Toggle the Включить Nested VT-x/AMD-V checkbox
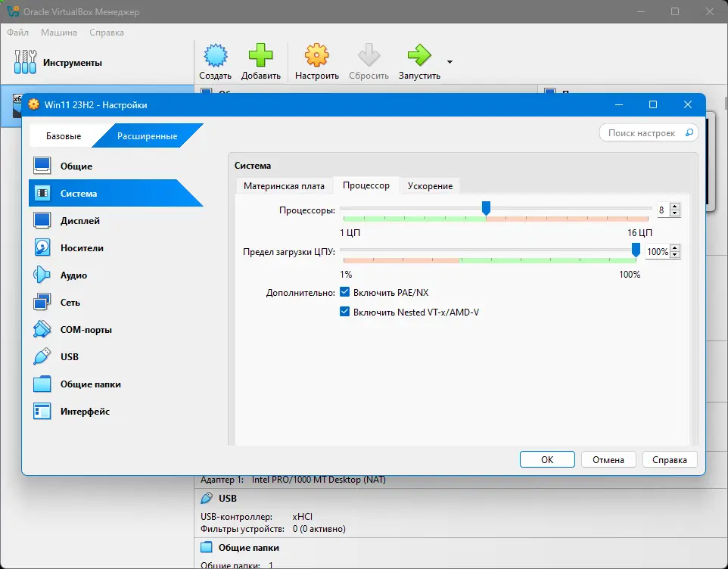The image size is (728, 569). tap(344, 312)
